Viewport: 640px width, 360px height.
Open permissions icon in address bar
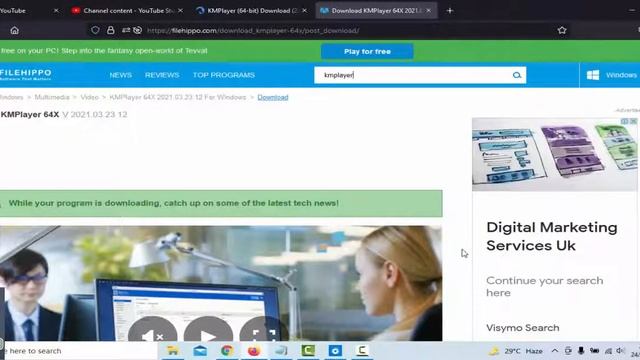(x=126, y=30)
